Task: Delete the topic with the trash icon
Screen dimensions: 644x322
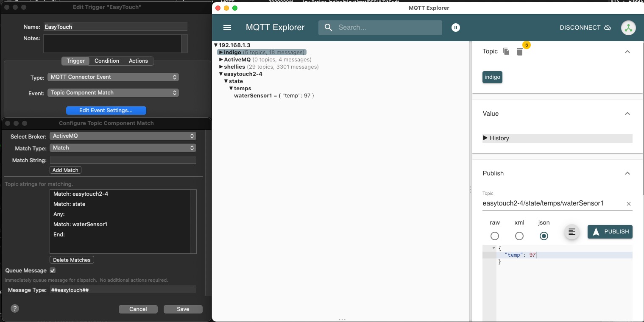Action: click(520, 52)
